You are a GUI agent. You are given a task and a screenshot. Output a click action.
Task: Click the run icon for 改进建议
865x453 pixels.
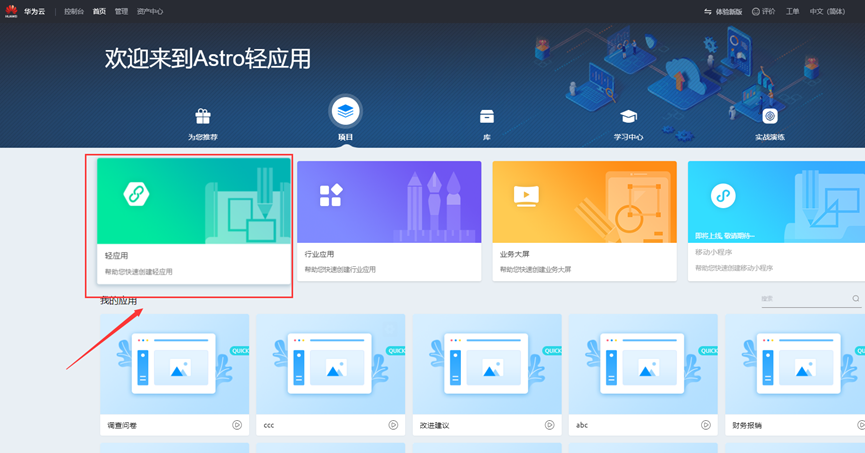[x=549, y=425]
